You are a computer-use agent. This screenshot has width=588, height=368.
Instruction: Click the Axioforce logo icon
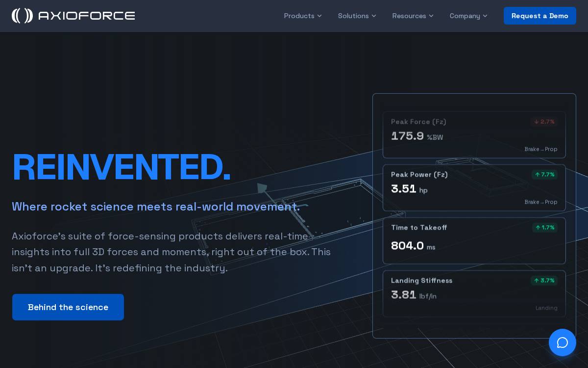(22, 16)
